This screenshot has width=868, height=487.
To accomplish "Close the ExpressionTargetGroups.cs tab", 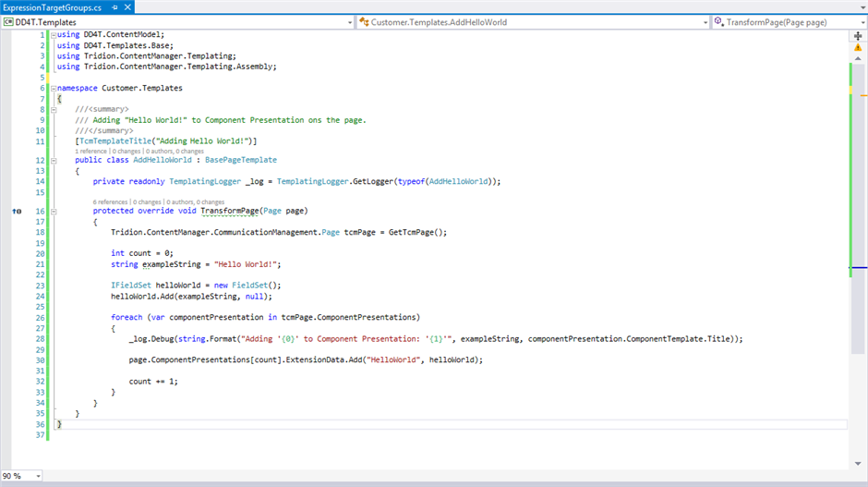I will coord(127,7).
